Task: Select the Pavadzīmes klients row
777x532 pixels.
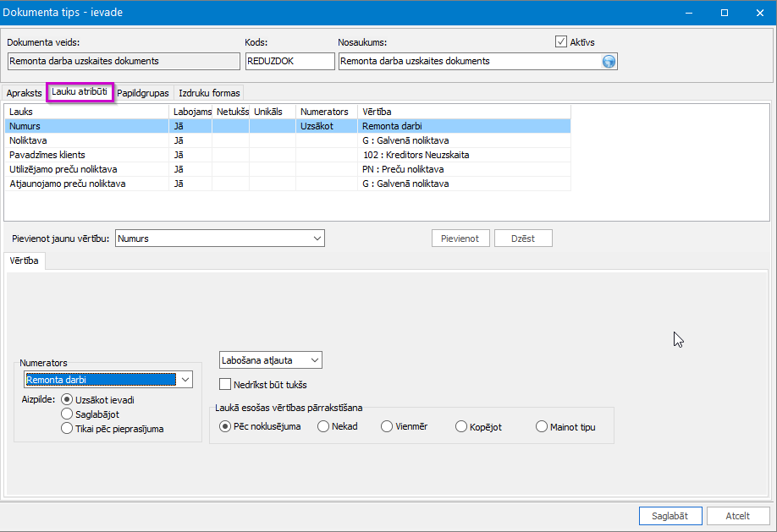Action: [288, 155]
